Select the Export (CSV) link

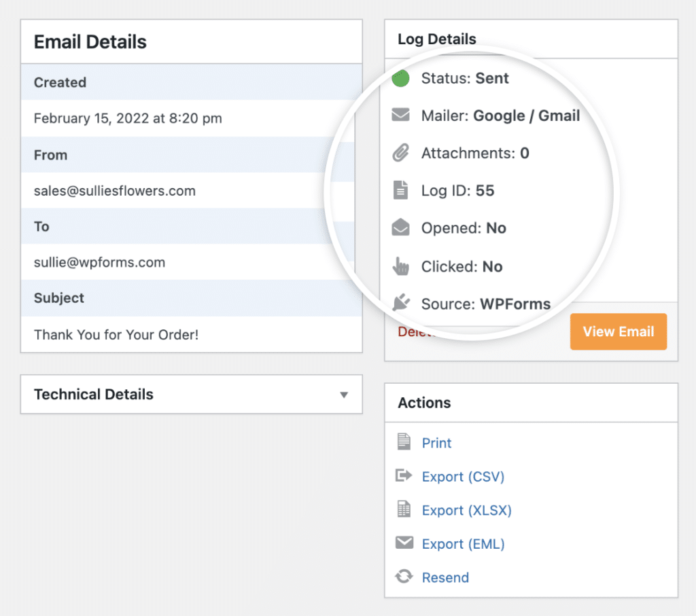tap(463, 476)
